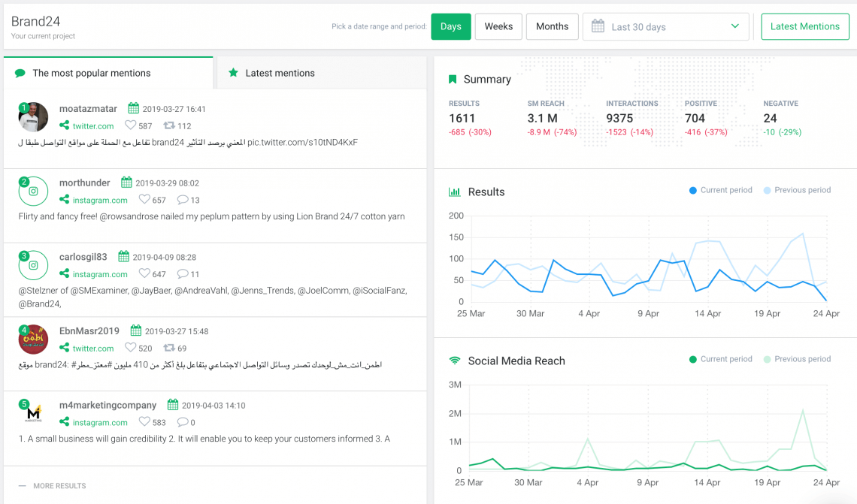Click the Results bar chart icon
The width and height of the screenshot is (857, 504).
click(455, 192)
